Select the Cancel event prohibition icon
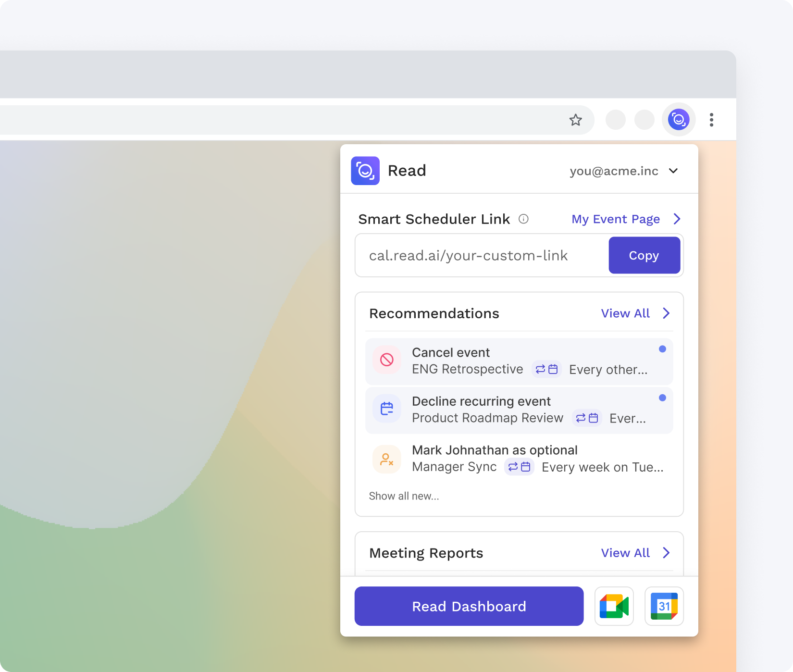The image size is (793, 672). tap(386, 360)
